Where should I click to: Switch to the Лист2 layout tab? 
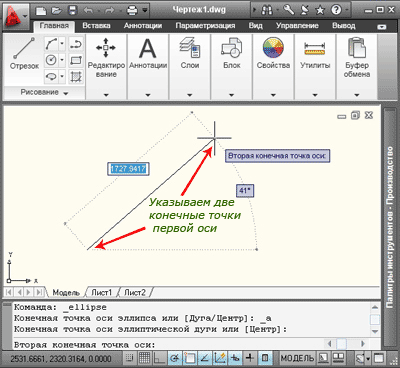(x=135, y=293)
